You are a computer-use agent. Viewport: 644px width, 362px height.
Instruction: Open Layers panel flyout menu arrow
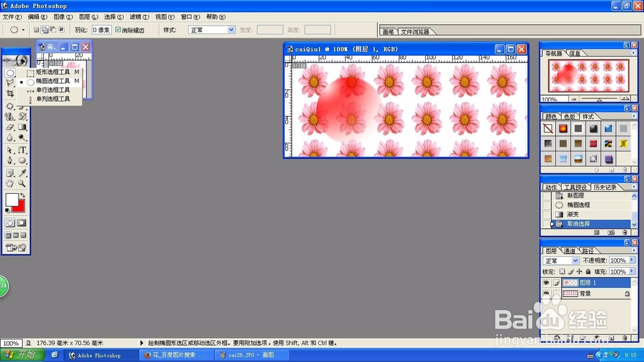(633, 250)
